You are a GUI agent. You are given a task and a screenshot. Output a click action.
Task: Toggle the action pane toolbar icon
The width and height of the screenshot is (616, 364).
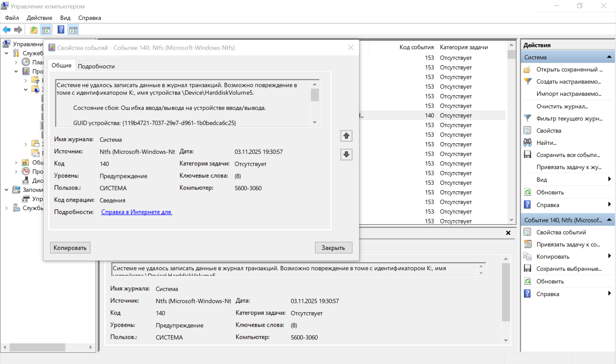(73, 30)
